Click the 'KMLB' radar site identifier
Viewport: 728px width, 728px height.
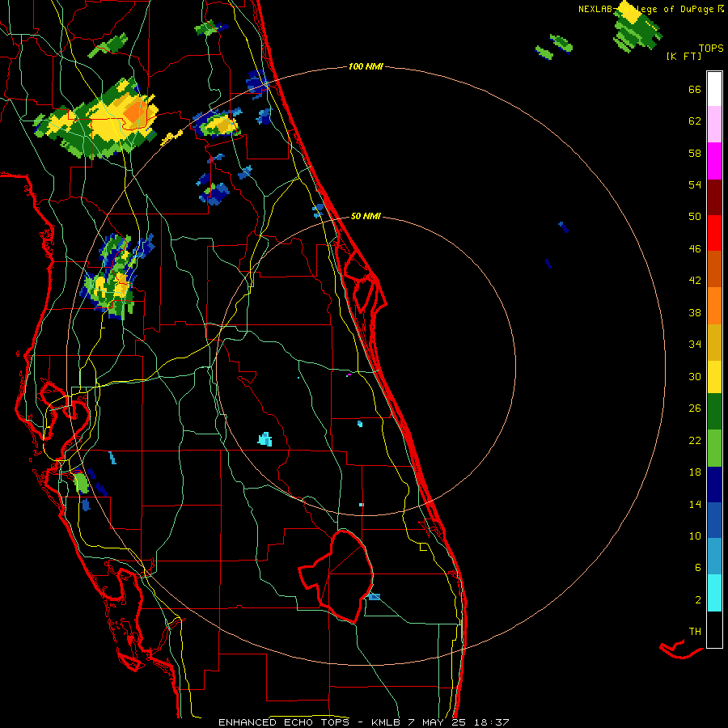tap(386, 722)
